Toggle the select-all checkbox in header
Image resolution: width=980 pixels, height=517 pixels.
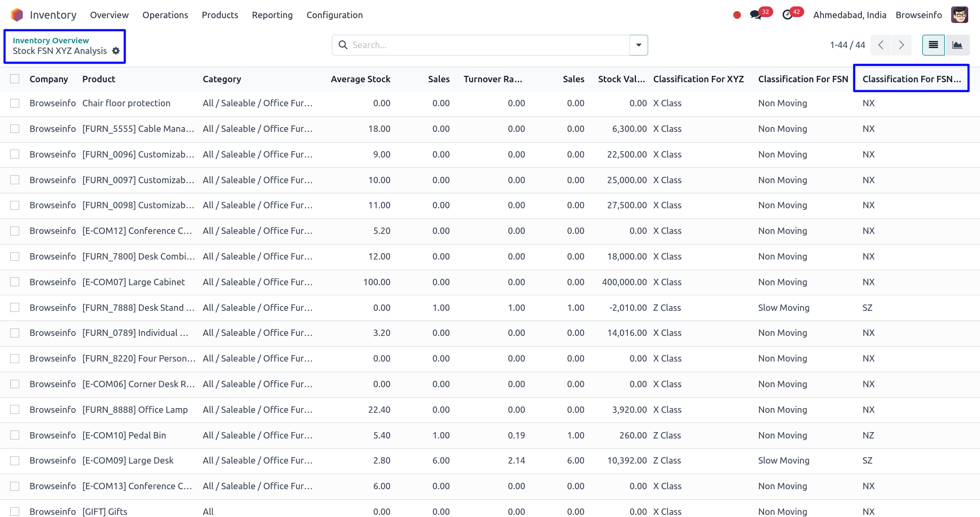click(x=15, y=79)
